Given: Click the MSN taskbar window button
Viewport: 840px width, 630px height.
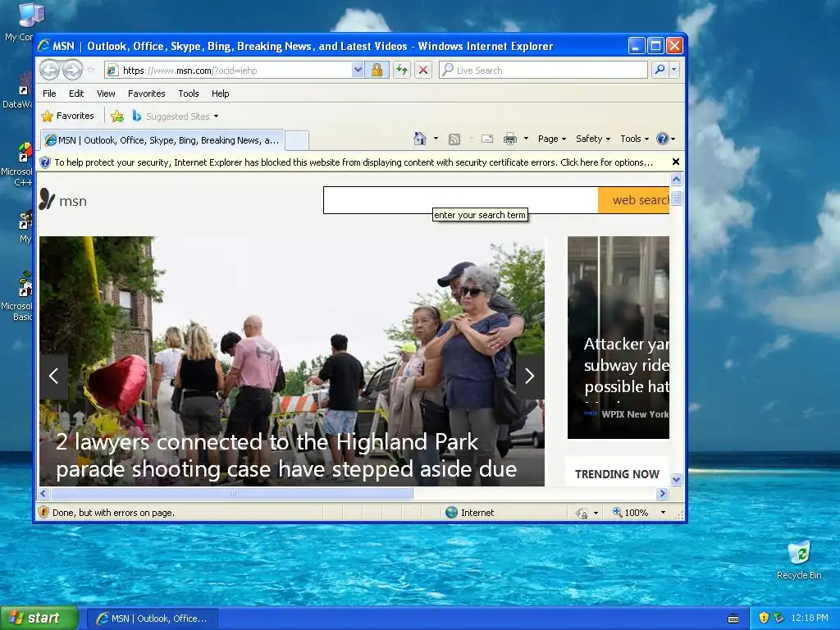Looking at the screenshot, I should pyautogui.click(x=152, y=619).
